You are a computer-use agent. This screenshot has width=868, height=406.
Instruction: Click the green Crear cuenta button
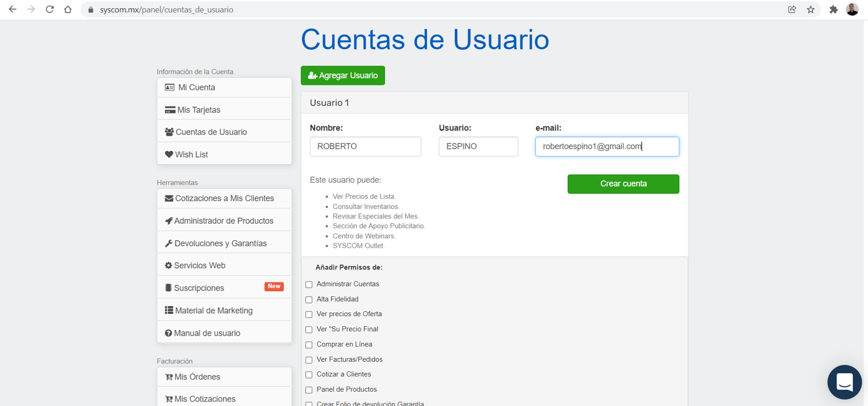coord(623,184)
